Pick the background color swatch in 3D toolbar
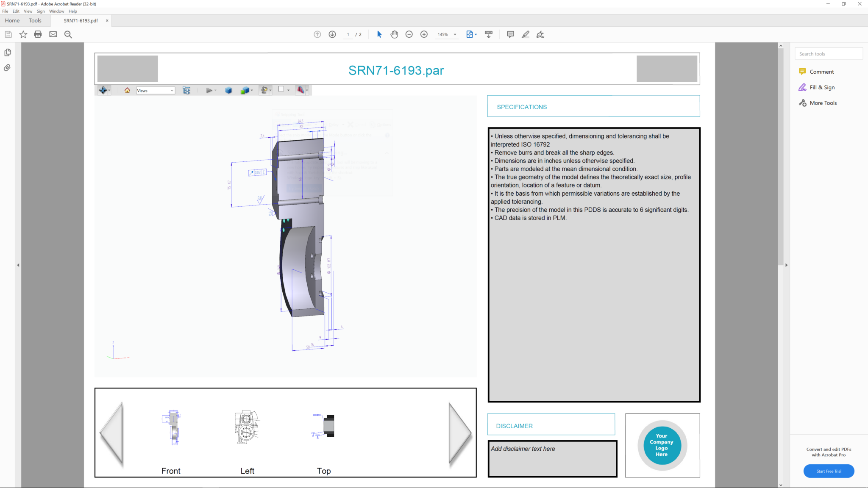Viewport: 868px width, 488px height. pos(281,90)
